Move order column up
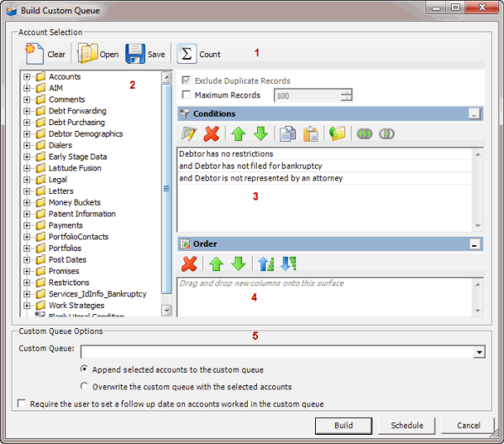Image resolution: width=504 pixels, height=444 pixels. (216, 264)
